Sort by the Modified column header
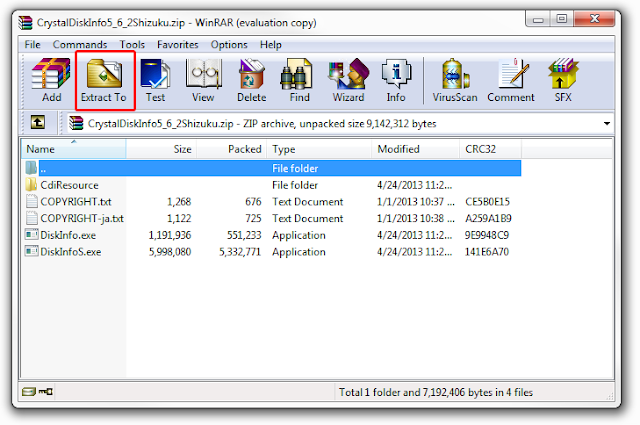The width and height of the screenshot is (640, 425). (416, 149)
